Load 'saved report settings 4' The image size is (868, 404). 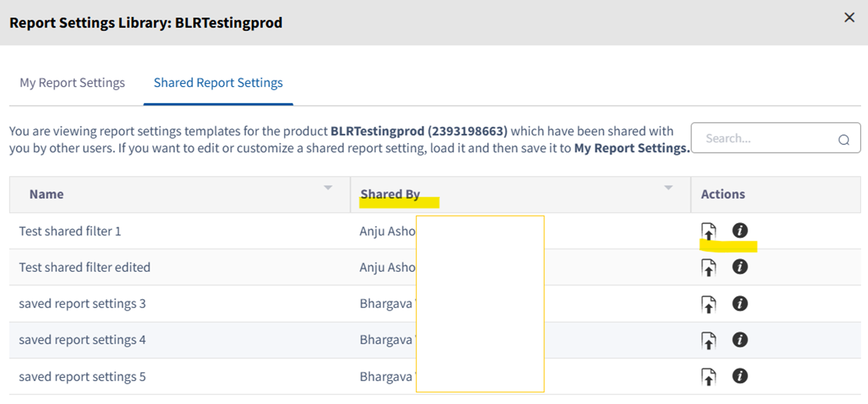pos(709,341)
